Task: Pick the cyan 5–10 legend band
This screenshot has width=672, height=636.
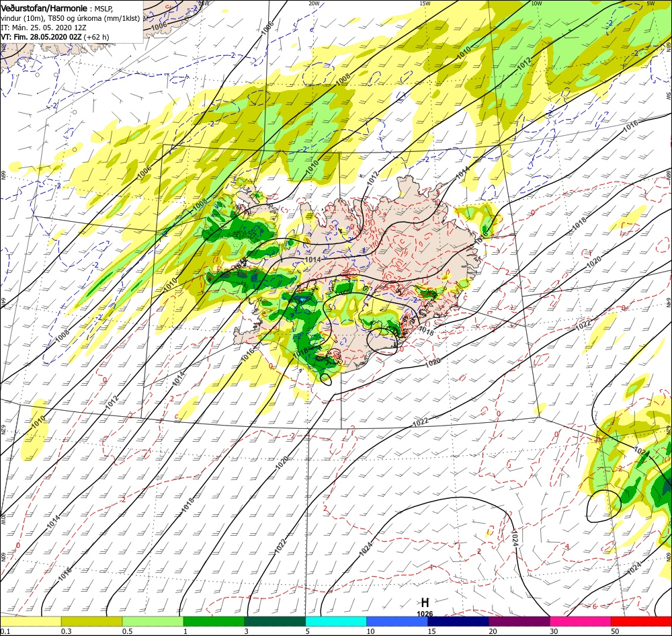Action: point(336,621)
